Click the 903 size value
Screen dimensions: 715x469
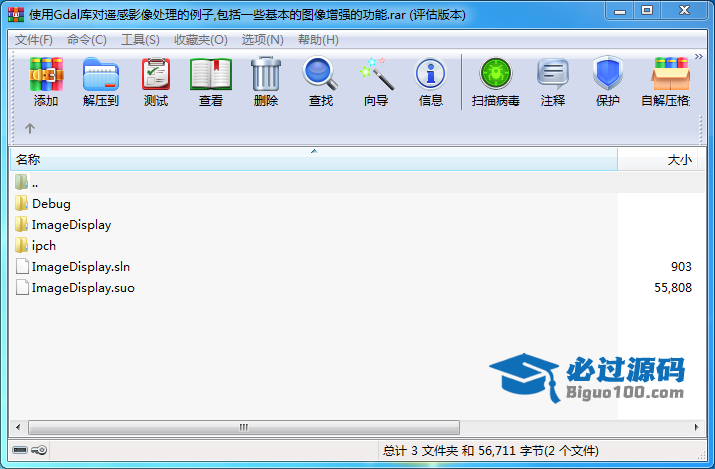pyautogui.click(x=681, y=267)
